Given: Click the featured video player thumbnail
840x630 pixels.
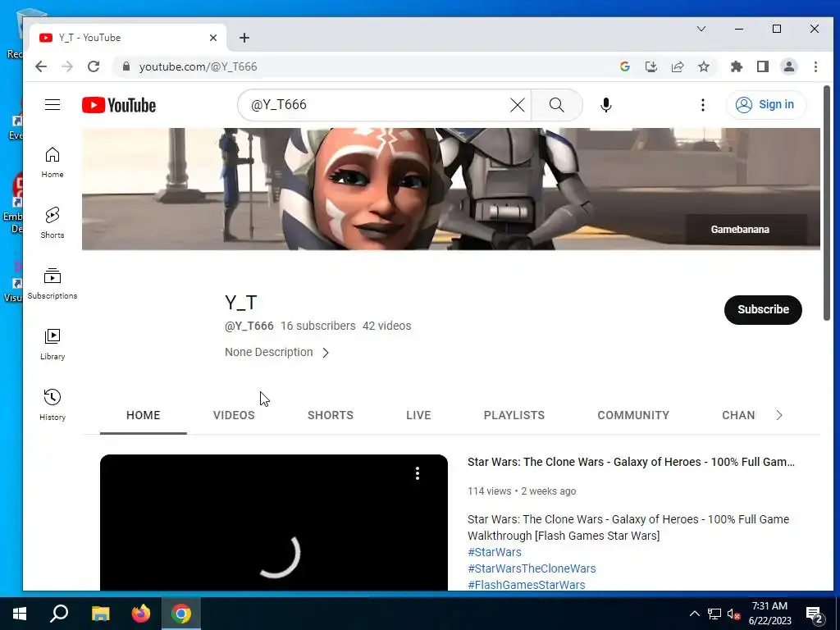Looking at the screenshot, I should (x=274, y=523).
